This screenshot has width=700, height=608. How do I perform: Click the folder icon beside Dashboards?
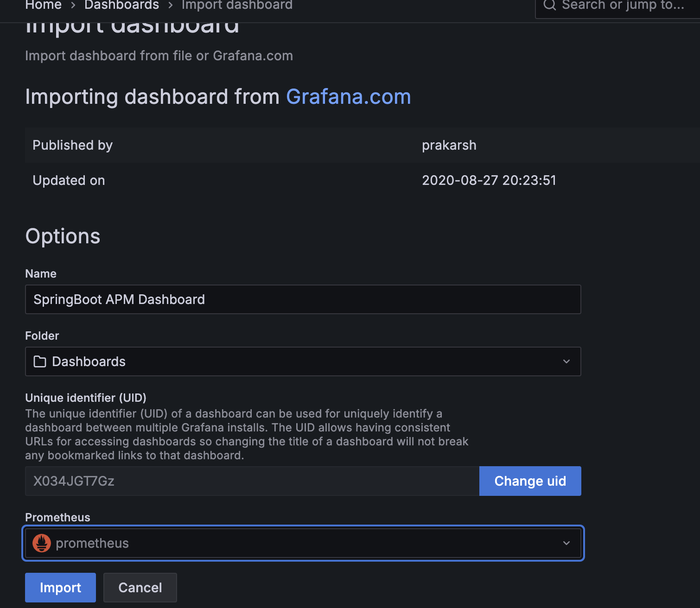coord(40,361)
